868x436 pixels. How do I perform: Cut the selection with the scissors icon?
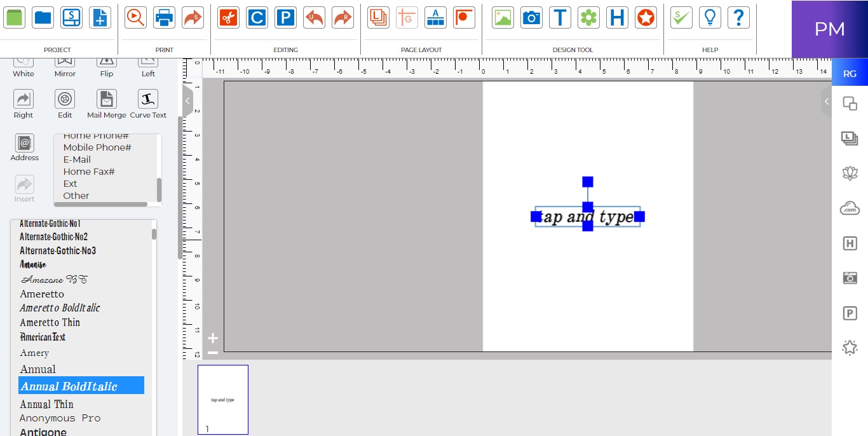[x=228, y=17]
